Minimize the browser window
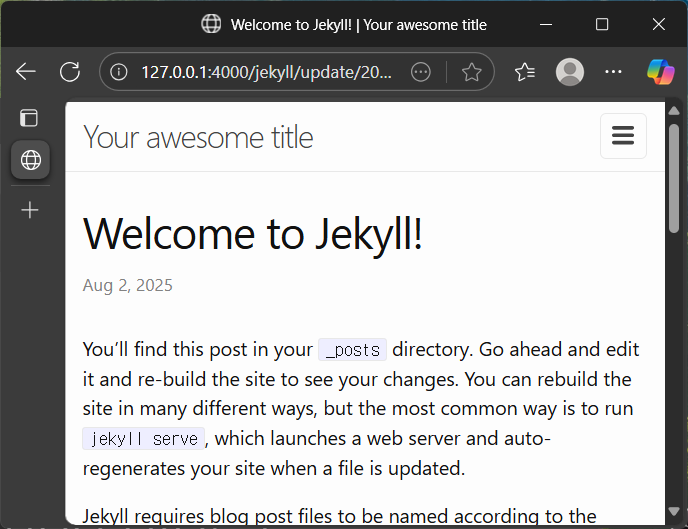Screen dimensions: 688x529 [x=546, y=25]
